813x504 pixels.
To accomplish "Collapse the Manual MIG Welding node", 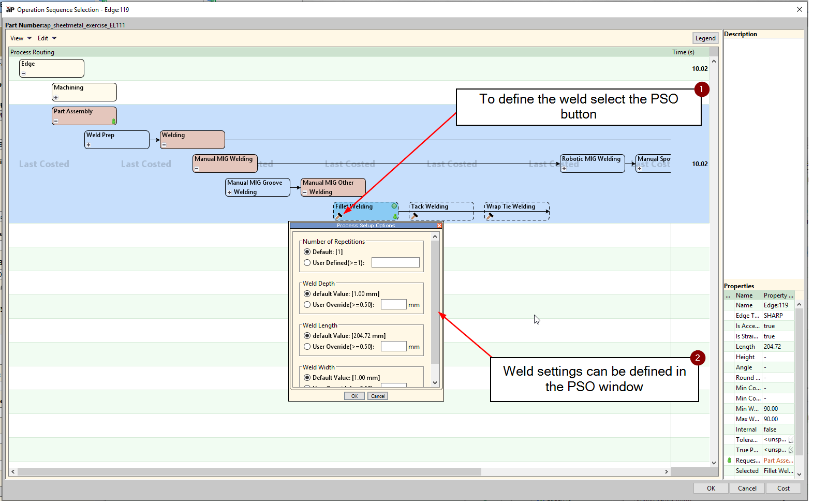I will click(197, 169).
